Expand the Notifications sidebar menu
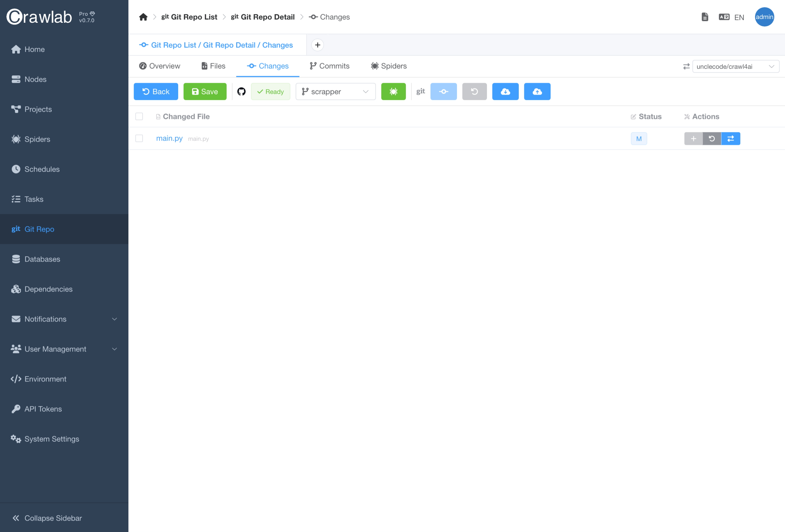785x532 pixels. pyautogui.click(x=64, y=319)
